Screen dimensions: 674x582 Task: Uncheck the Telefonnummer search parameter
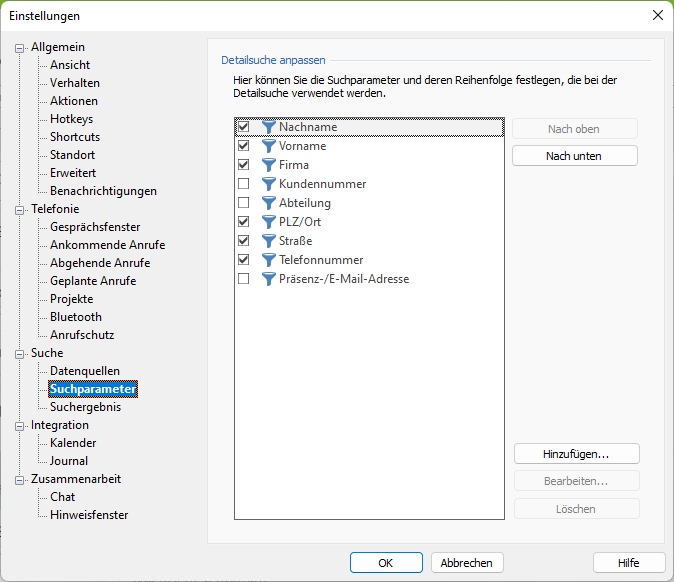(x=243, y=260)
